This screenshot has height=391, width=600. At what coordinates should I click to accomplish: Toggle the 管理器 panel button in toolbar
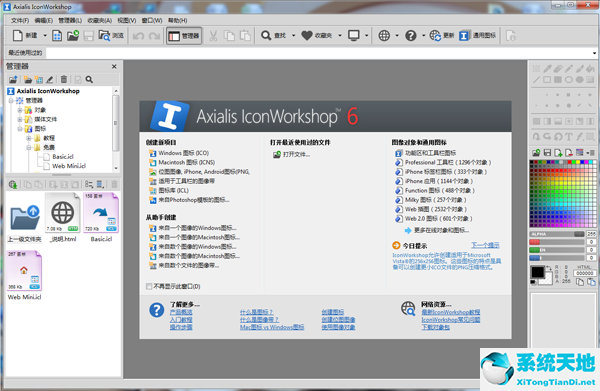[184, 36]
